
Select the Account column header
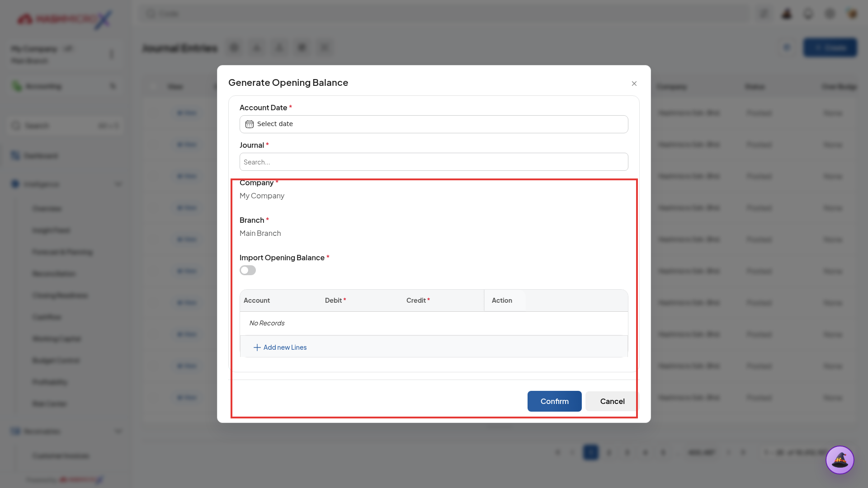257,300
